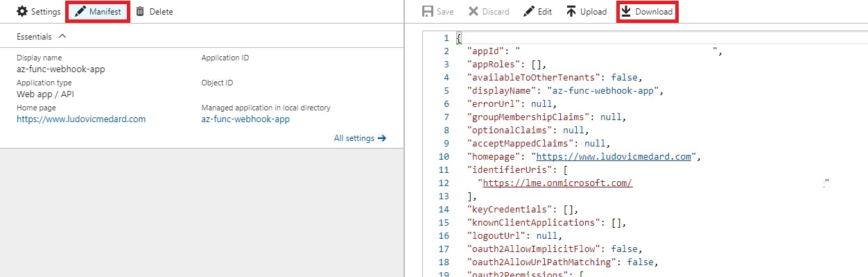
Task: Click the Object ID label
Action: (217, 83)
